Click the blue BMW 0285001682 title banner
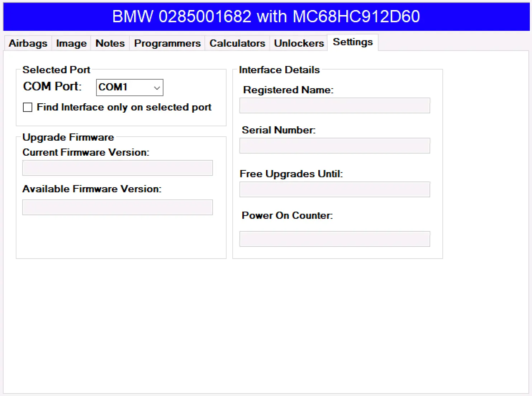 pos(266,16)
